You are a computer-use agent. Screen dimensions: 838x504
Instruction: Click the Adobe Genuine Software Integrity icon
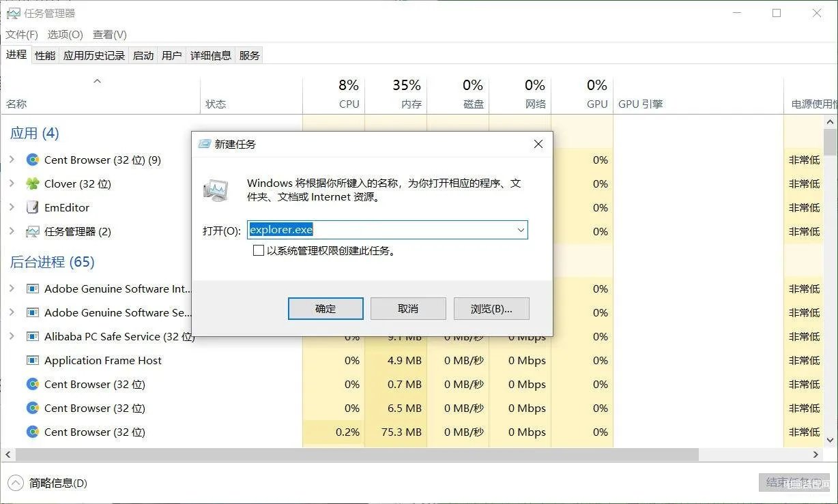click(x=32, y=288)
